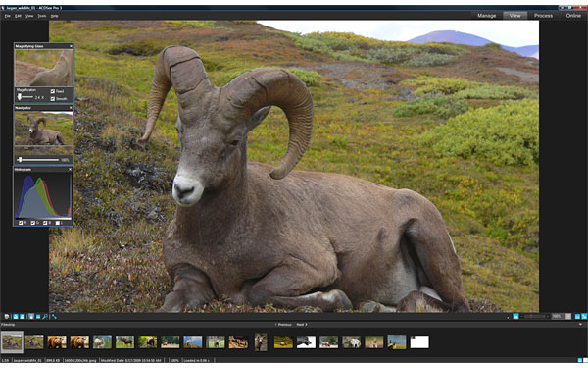The image size is (588, 368).
Task: Switch to the Manage mode tab
Action: click(x=486, y=16)
